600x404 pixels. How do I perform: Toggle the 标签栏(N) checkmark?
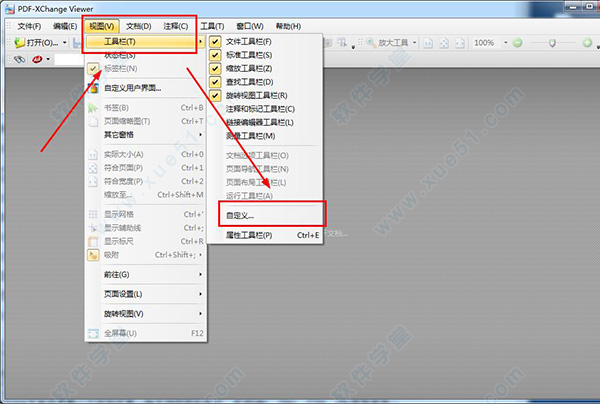coord(93,69)
